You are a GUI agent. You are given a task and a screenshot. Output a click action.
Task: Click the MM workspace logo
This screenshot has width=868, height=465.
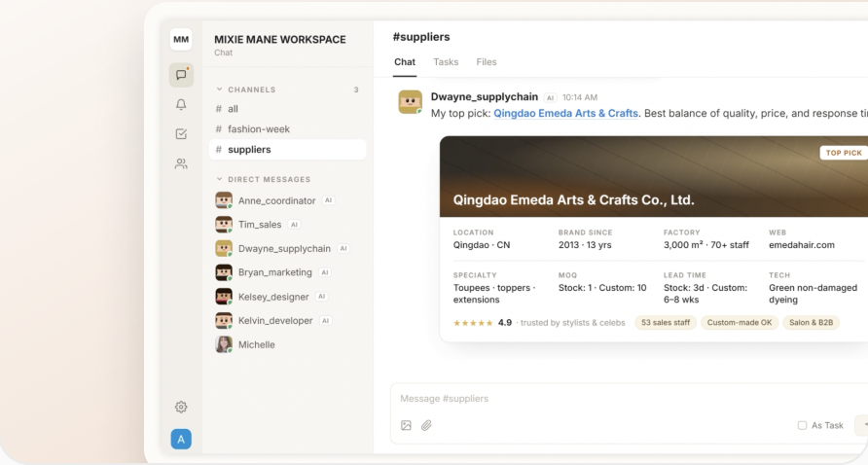pos(181,39)
